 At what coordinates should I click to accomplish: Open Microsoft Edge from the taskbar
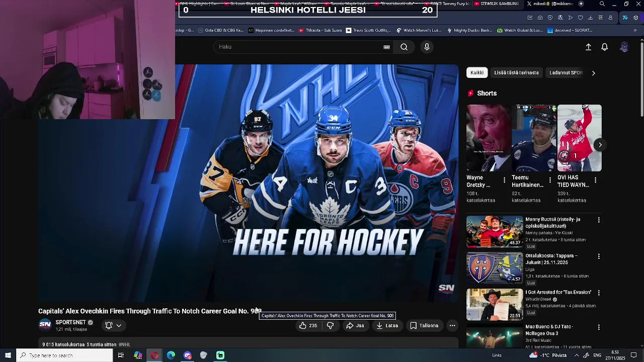(x=171, y=355)
